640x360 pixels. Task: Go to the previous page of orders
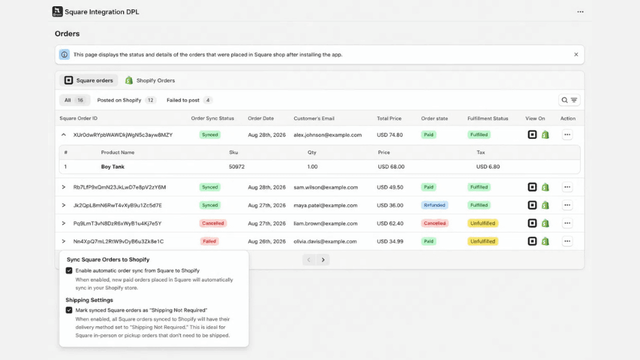309,260
